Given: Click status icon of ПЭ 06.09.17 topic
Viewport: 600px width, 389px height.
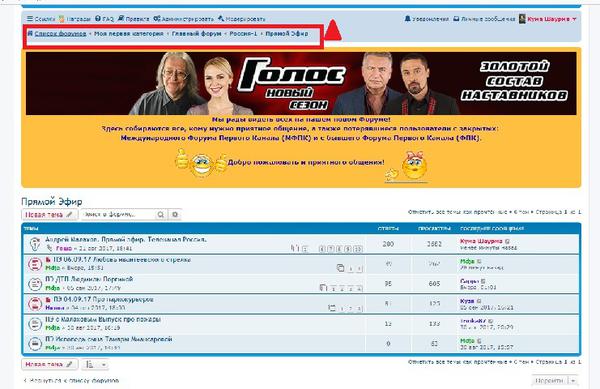Looking at the screenshot, I should pos(35,264).
